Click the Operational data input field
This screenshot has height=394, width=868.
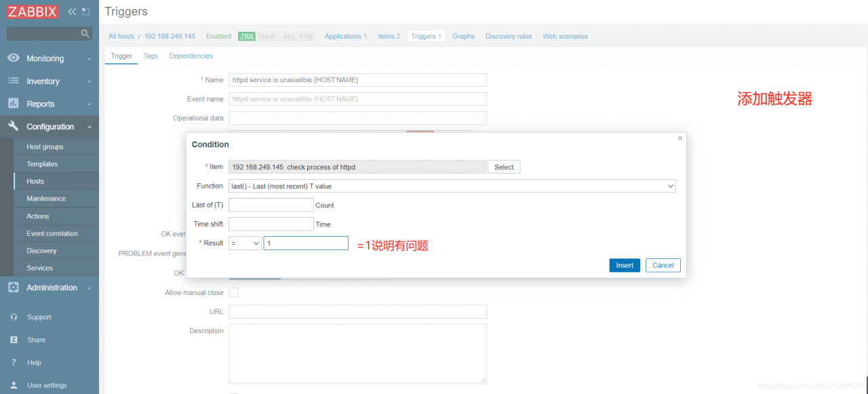pos(358,118)
